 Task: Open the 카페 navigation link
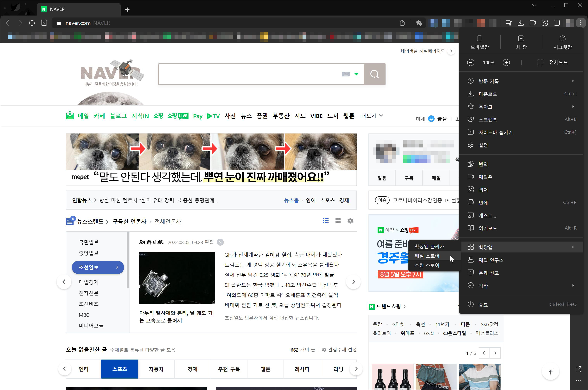click(99, 116)
